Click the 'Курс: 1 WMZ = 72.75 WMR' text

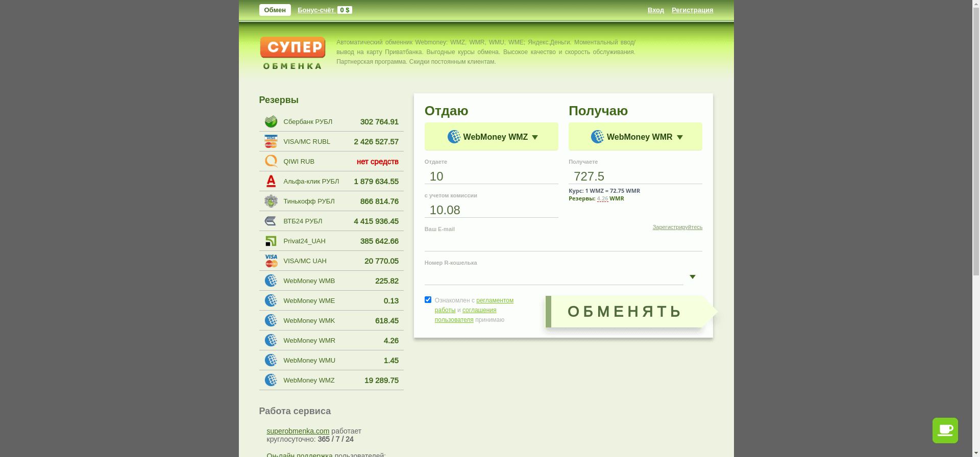pos(604,191)
